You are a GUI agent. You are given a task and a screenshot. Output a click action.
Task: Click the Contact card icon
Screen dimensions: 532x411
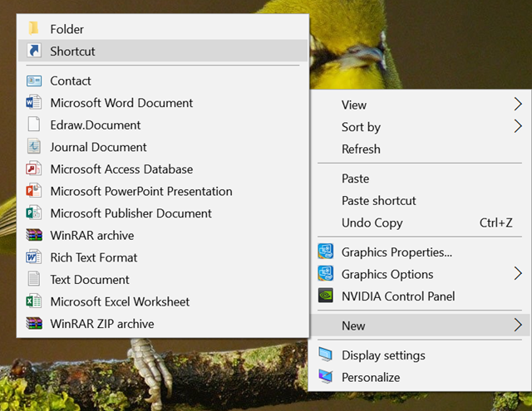coord(34,81)
